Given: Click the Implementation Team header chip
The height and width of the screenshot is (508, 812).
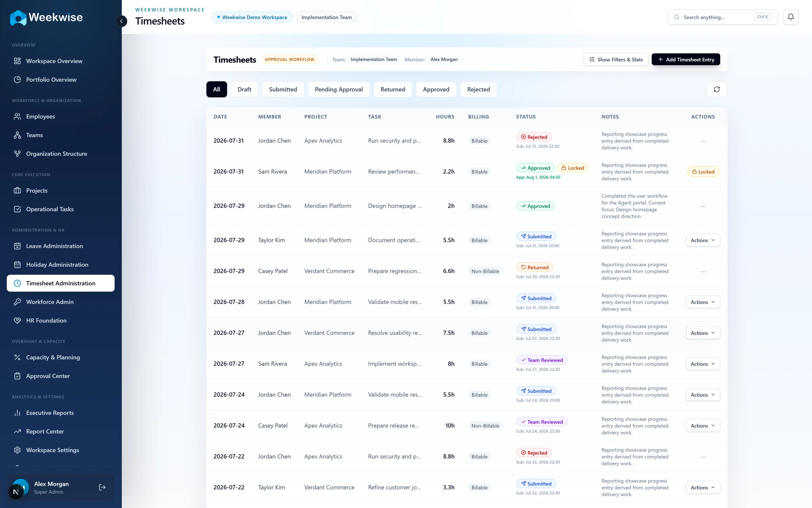Looking at the screenshot, I should click(x=326, y=17).
